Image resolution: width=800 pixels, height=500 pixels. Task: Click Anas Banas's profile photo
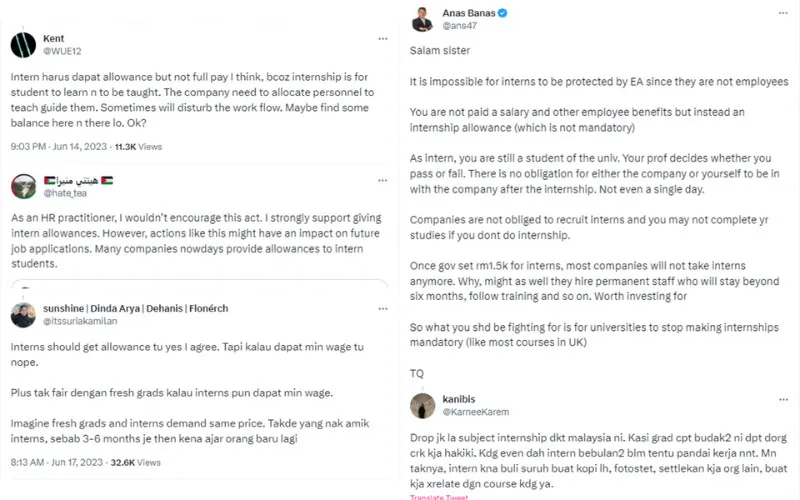[x=423, y=19]
